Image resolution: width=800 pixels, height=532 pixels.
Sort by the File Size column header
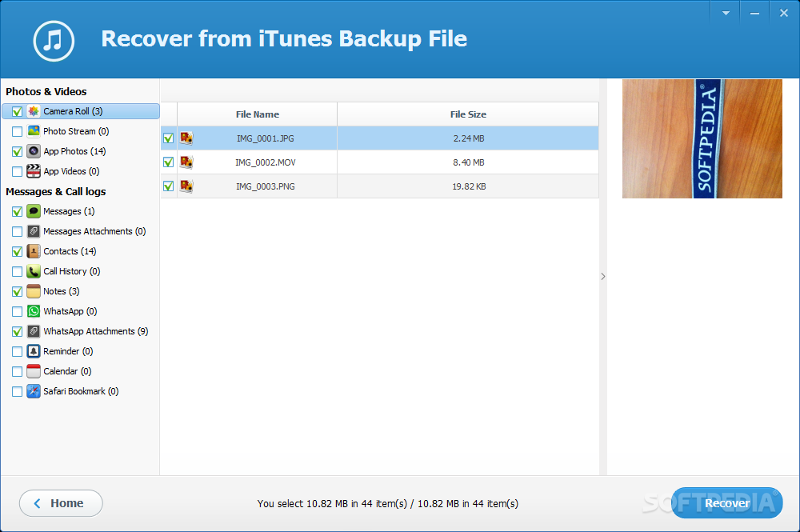point(468,114)
